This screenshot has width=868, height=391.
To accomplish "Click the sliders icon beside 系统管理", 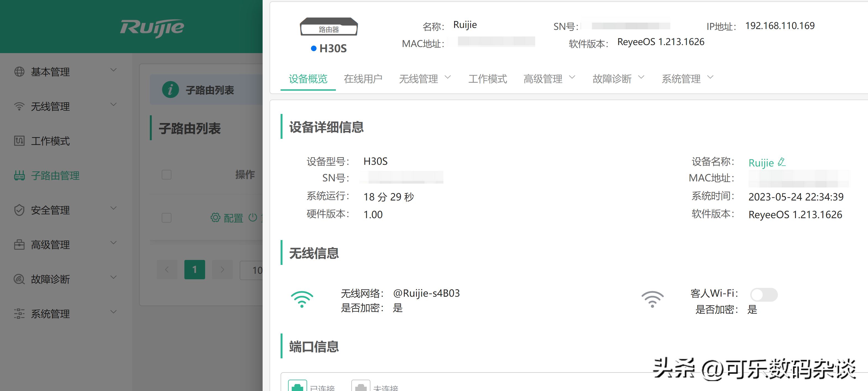I will click(19, 314).
